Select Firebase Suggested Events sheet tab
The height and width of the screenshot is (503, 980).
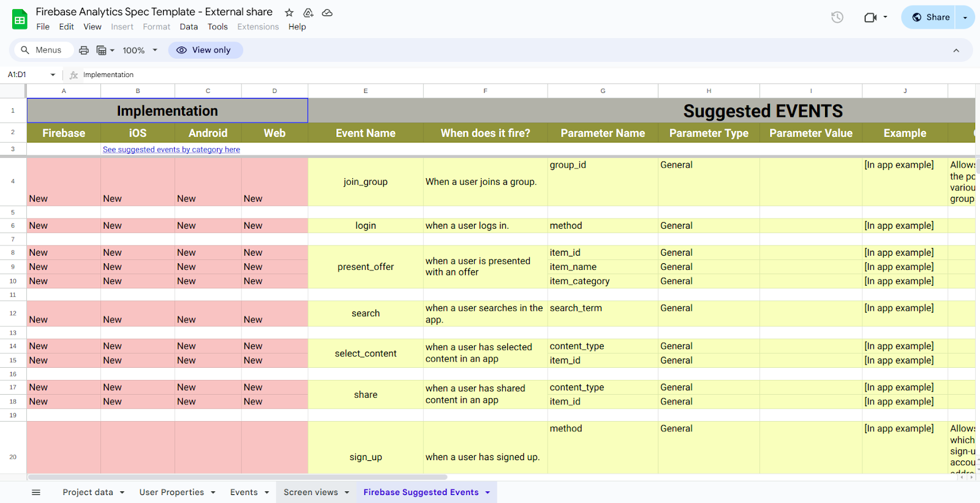pyautogui.click(x=421, y=492)
